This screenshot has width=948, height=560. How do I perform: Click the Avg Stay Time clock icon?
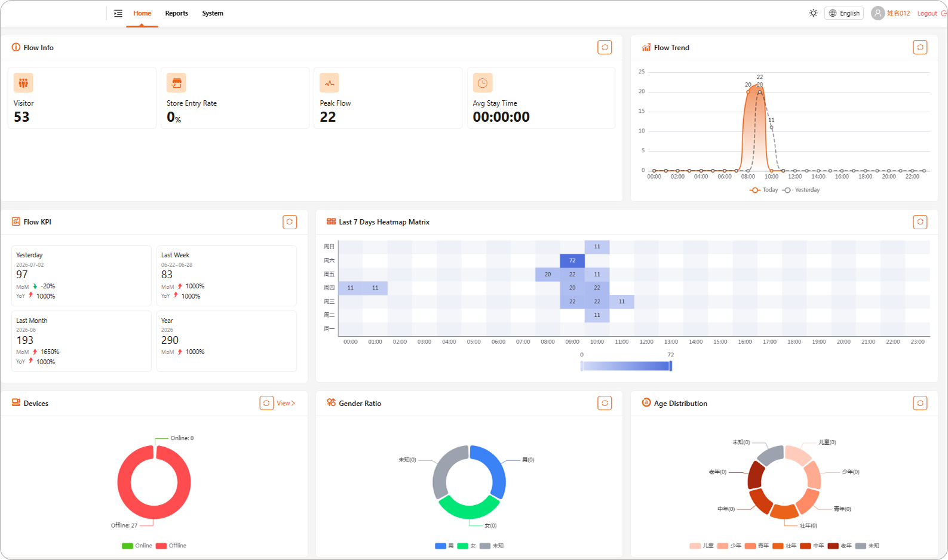[483, 83]
